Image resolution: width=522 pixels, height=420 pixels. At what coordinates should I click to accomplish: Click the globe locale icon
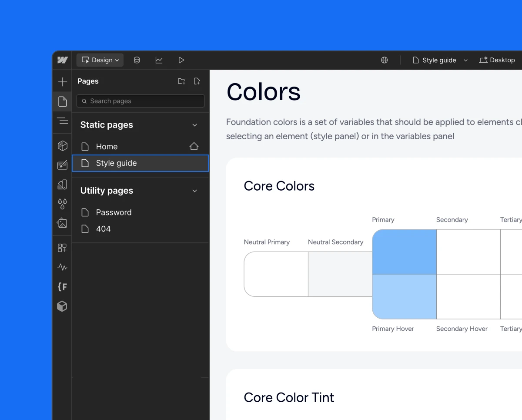(384, 60)
